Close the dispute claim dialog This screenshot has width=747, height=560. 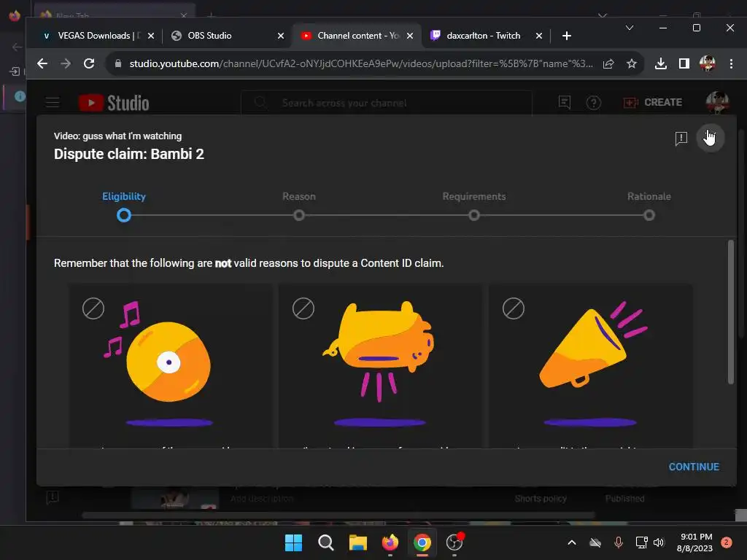coord(711,138)
